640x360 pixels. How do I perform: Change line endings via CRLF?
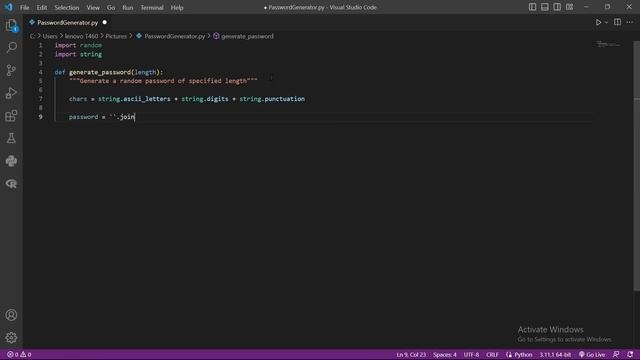pos(492,355)
